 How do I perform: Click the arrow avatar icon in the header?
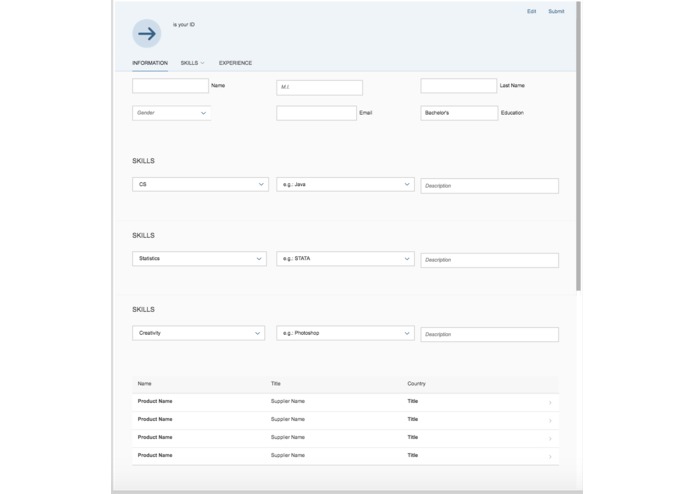tap(147, 33)
